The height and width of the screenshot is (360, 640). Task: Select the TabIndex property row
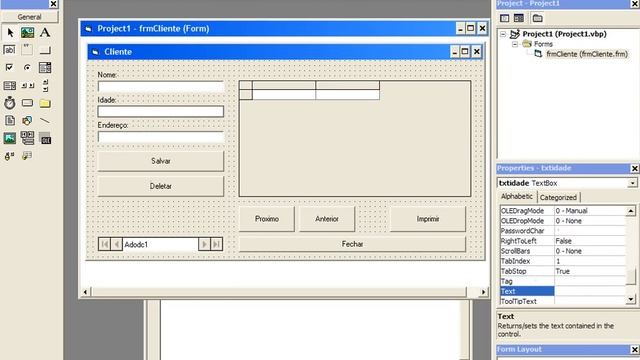563,261
